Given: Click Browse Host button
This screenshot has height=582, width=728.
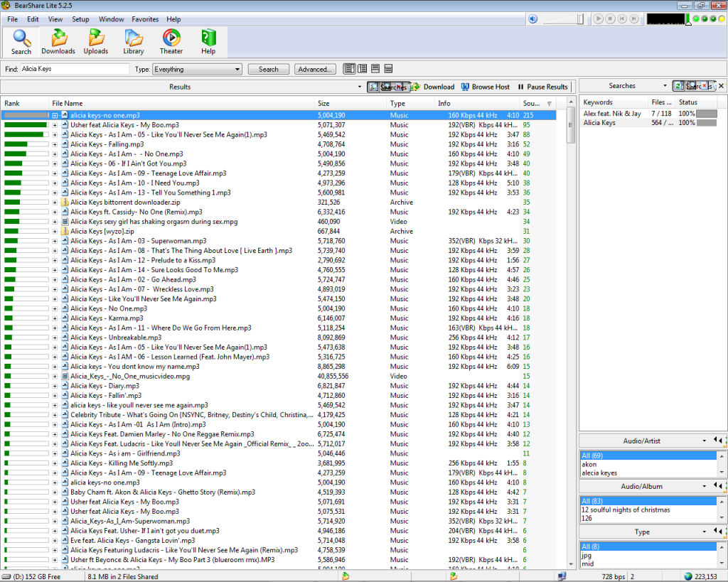Looking at the screenshot, I should 485,87.
